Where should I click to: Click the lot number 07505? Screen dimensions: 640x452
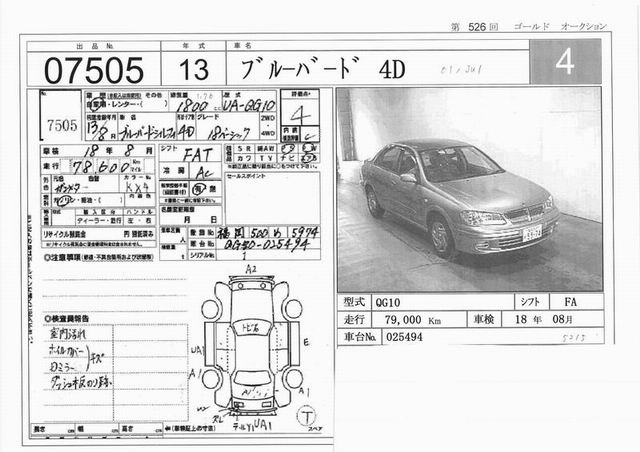pyautogui.click(x=94, y=70)
